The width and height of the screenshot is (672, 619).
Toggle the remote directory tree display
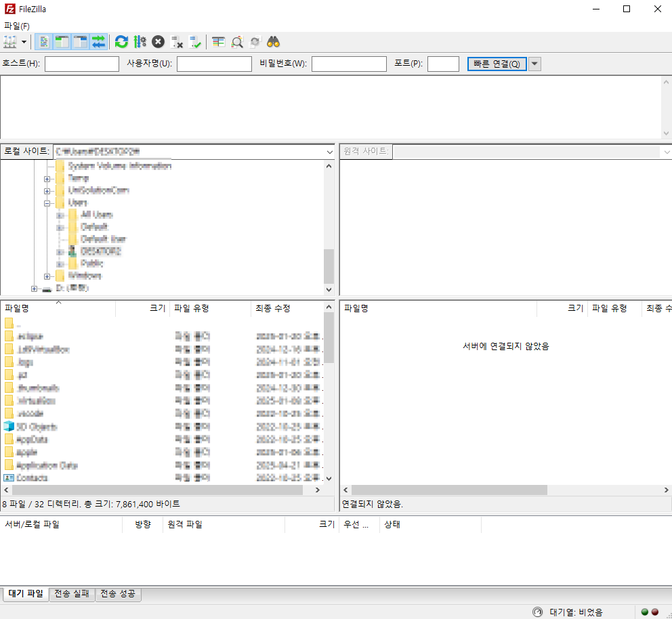[x=80, y=42]
